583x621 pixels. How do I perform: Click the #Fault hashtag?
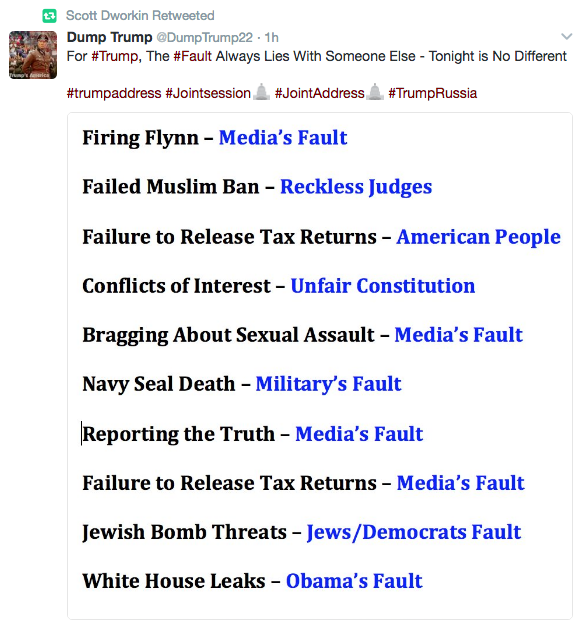[193, 56]
